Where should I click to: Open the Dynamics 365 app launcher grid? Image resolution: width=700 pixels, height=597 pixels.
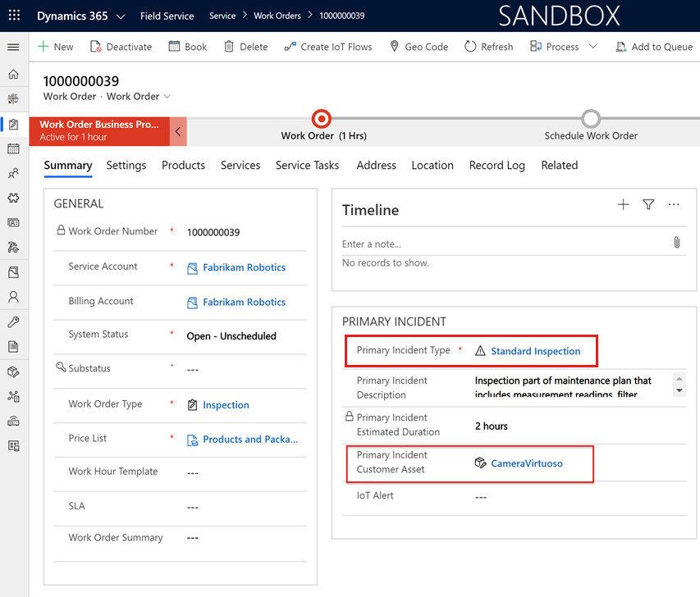tap(14, 15)
